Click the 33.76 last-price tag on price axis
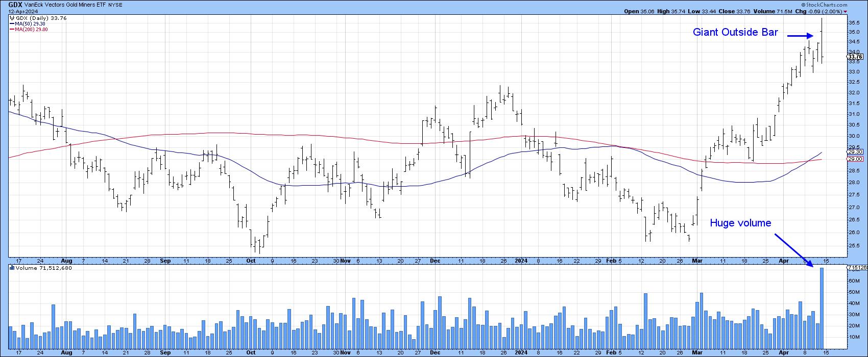Screen dimensions: 868x357 click(855, 57)
